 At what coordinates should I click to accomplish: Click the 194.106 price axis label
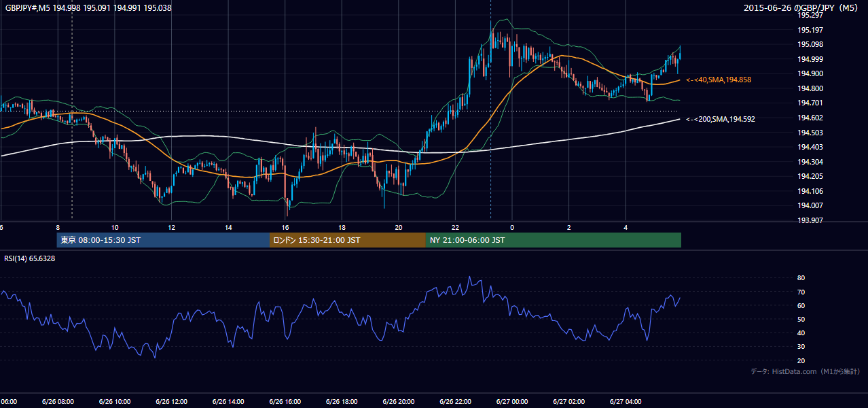(x=810, y=191)
